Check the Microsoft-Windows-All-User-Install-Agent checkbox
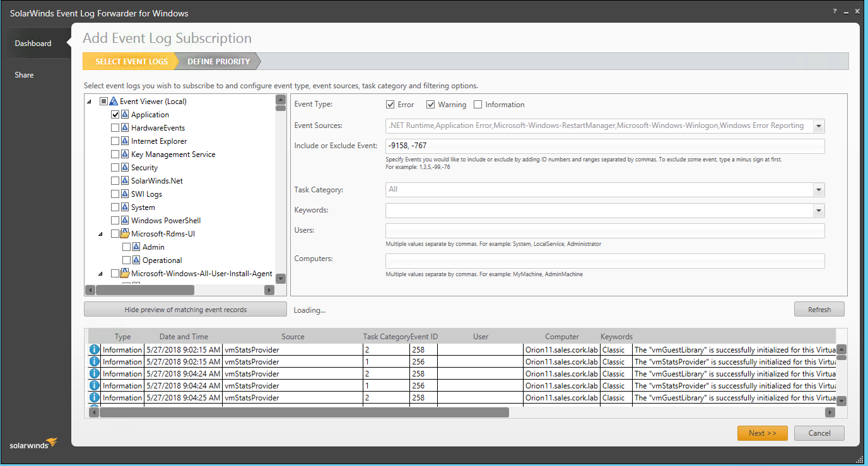Viewport: 868px width, 466px height. [x=115, y=273]
